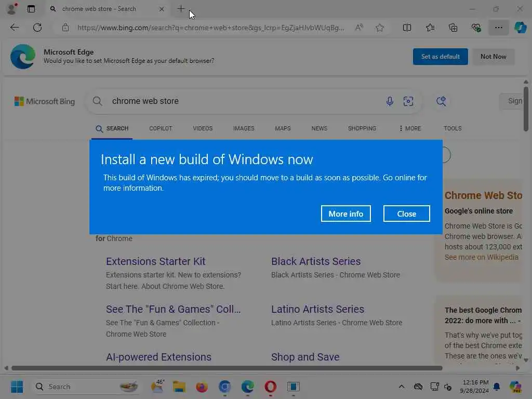Add this page to favorites star
532x399 pixels.
point(380,28)
